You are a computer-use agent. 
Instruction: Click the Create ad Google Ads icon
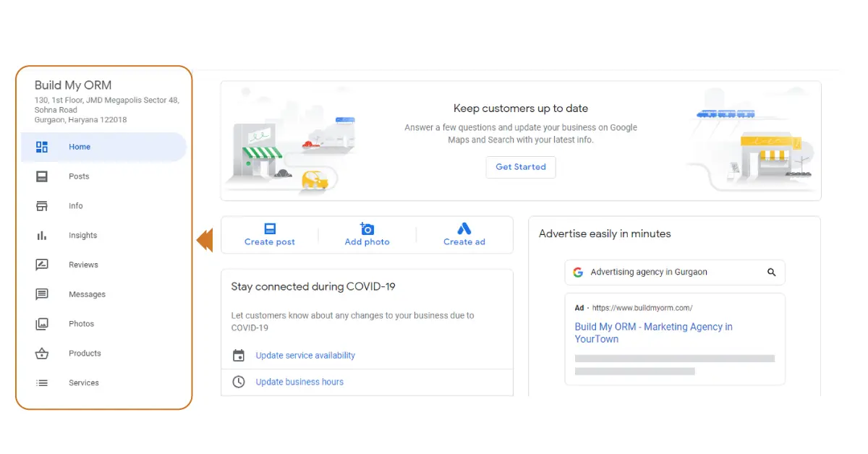pos(464,228)
